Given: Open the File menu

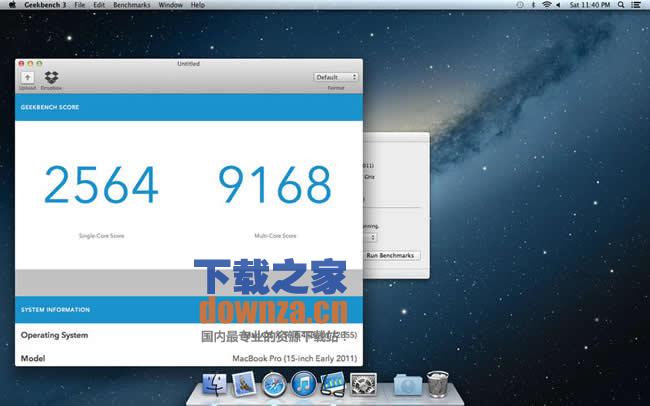Looking at the screenshot, I should click(x=80, y=5).
